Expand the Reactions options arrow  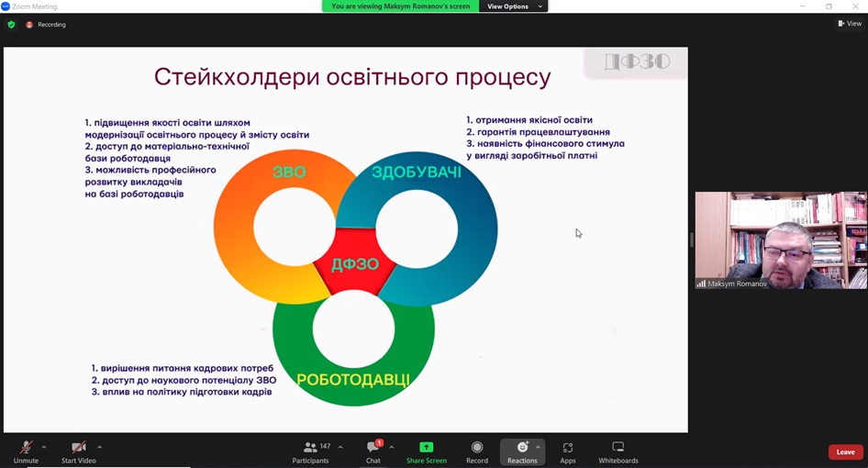point(538,447)
